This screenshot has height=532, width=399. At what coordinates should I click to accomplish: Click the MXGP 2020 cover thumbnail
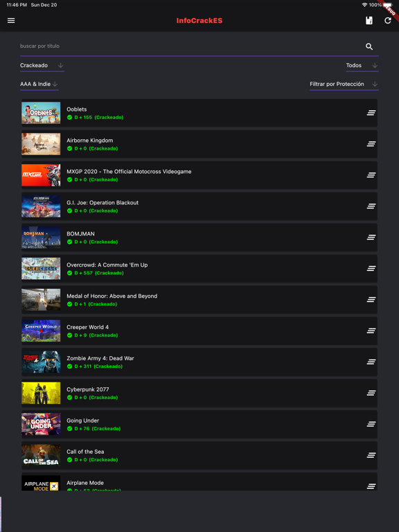click(x=41, y=175)
